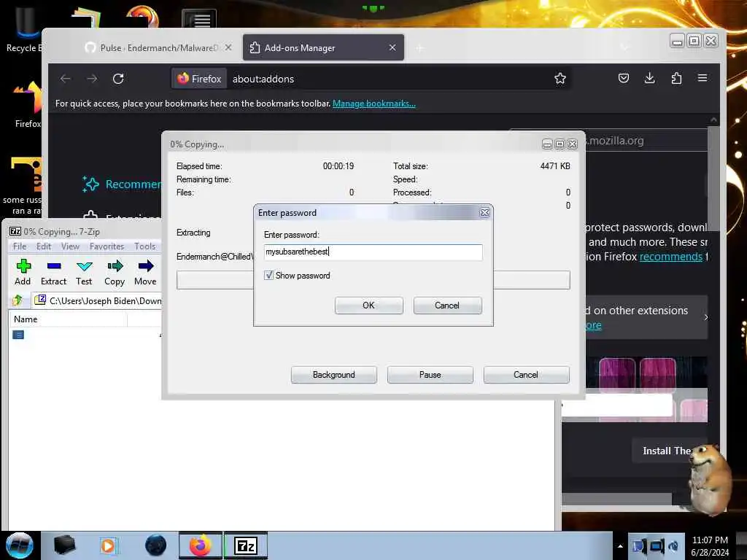Cancel the 0% Copying operation
Screen dimensions: 747x560
click(x=526, y=375)
